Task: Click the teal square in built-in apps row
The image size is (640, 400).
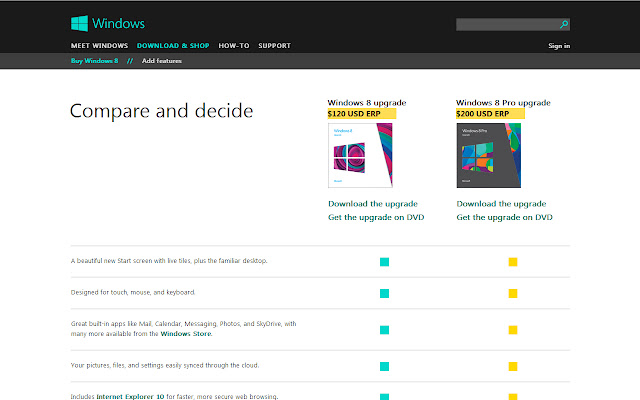Action: click(x=384, y=330)
